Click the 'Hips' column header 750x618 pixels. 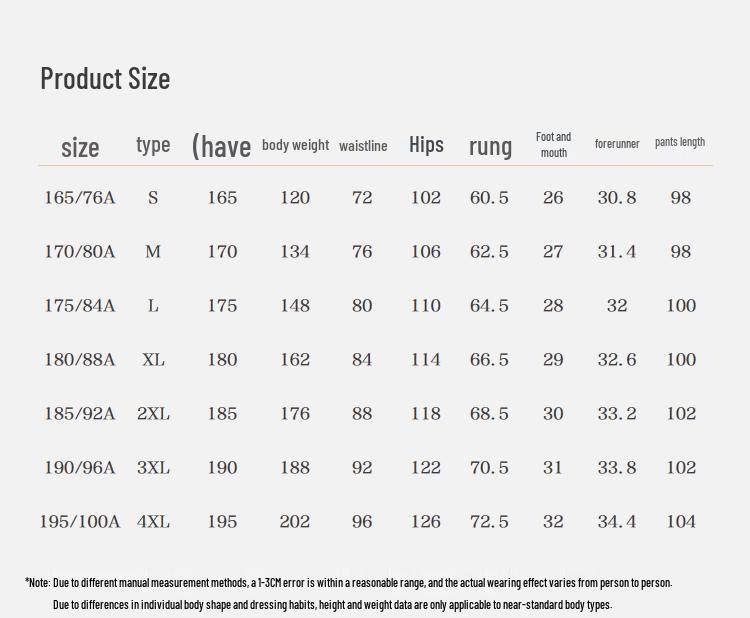click(426, 144)
